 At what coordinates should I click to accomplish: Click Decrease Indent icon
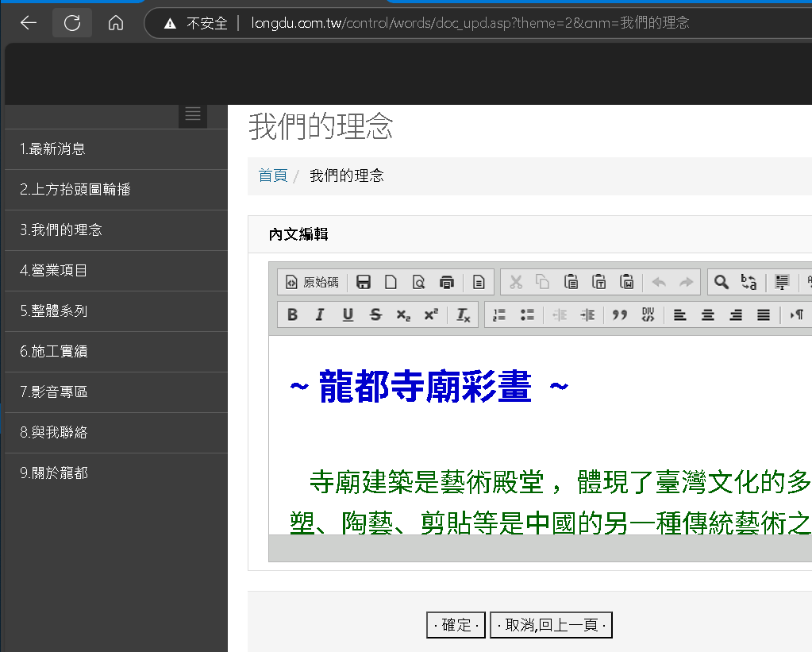point(560,314)
